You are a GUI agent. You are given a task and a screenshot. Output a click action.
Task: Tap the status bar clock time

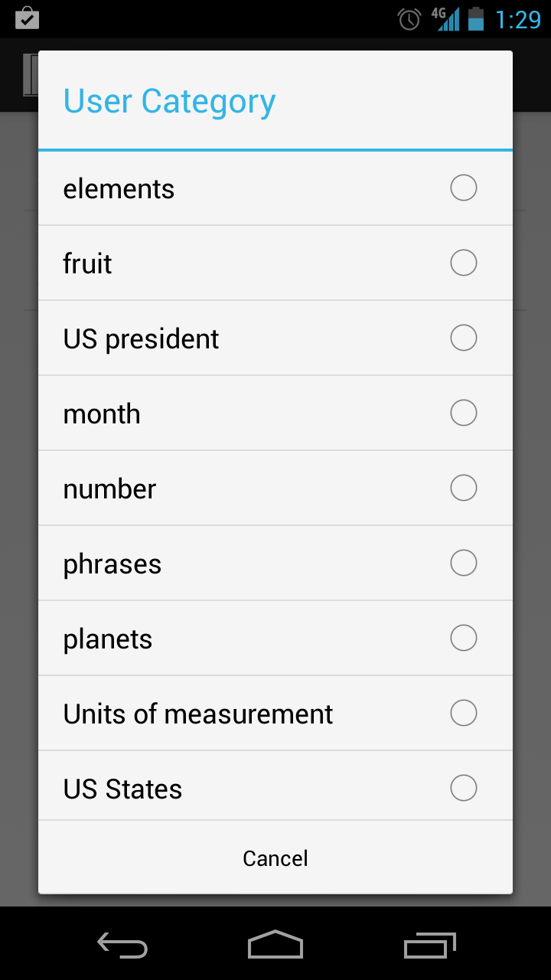pos(518,19)
